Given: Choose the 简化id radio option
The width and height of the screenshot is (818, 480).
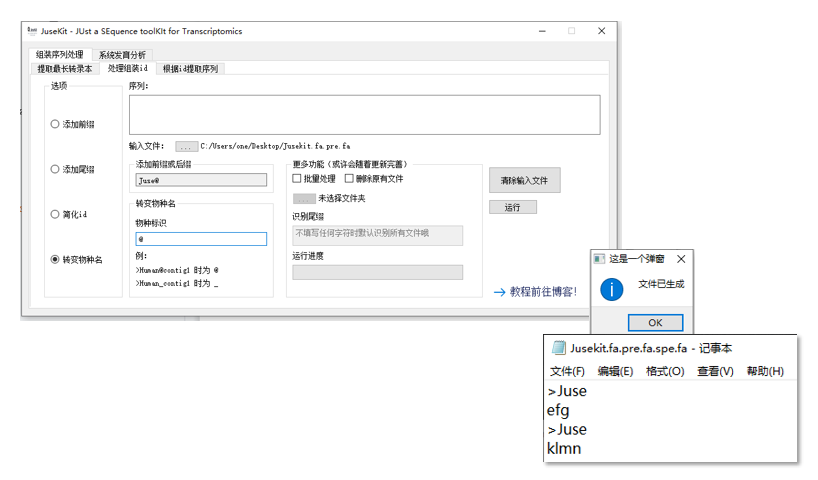Looking at the screenshot, I should (x=55, y=215).
